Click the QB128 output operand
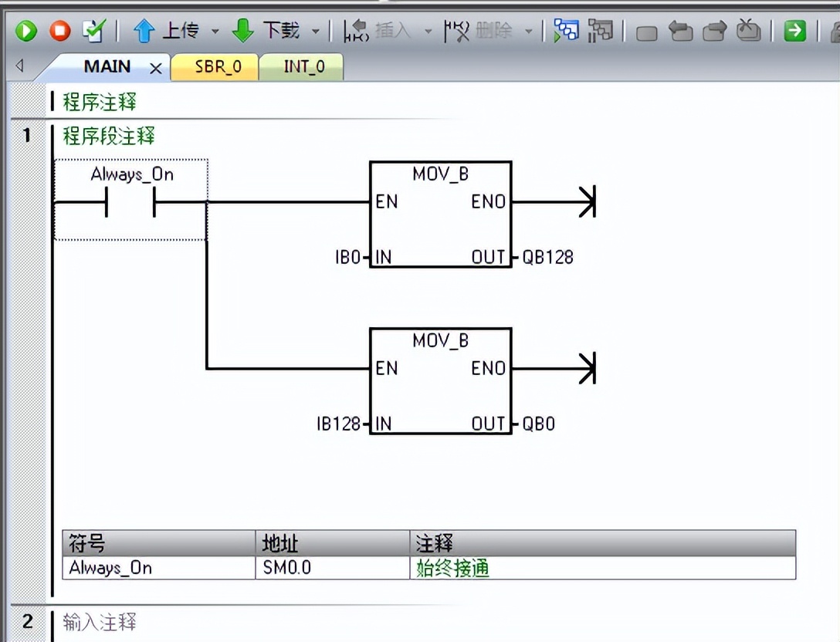Image resolution: width=840 pixels, height=642 pixels. coord(547,258)
